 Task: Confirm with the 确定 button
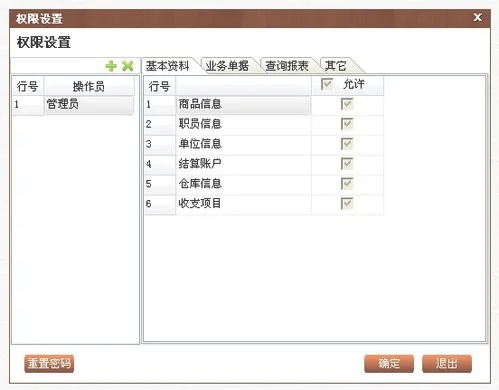pyautogui.click(x=389, y=363)
